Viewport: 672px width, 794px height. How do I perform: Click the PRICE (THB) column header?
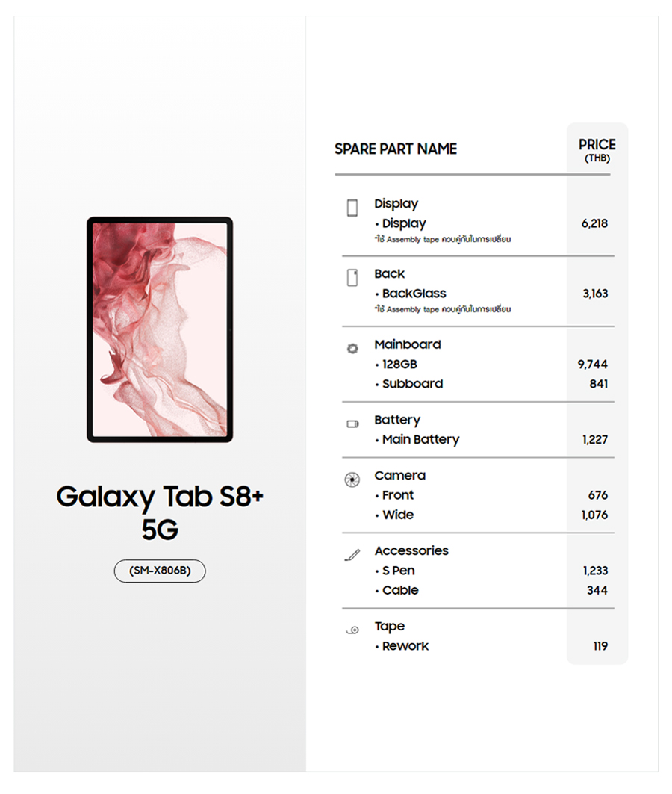tap(597, 149)
